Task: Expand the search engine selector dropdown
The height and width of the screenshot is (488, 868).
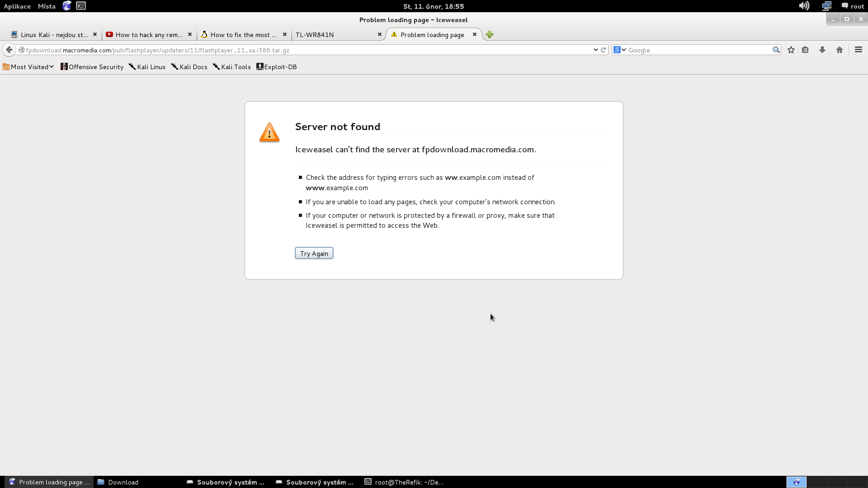Action: (x=620, y=50)
